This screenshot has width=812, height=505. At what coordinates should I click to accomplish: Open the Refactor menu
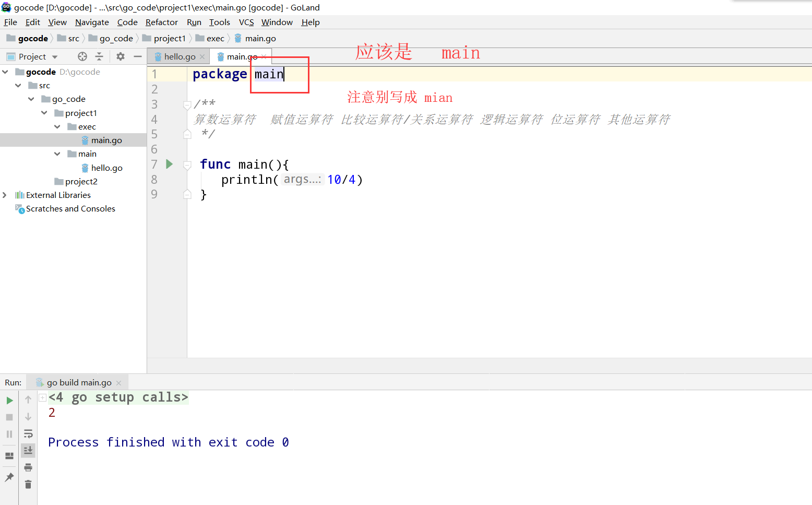pyautogui.click(x=162, y=22)
